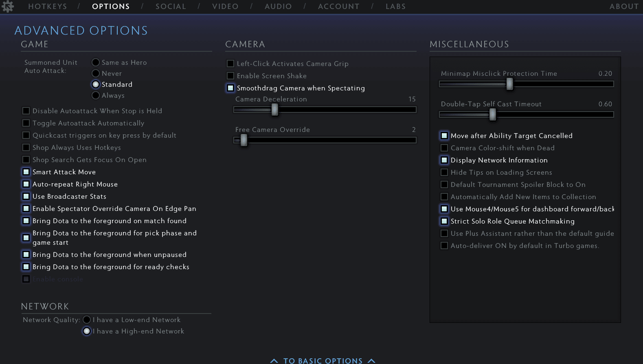Open the Hotkeys tab
Screen dimensions: 643x364
pos(48,7)
